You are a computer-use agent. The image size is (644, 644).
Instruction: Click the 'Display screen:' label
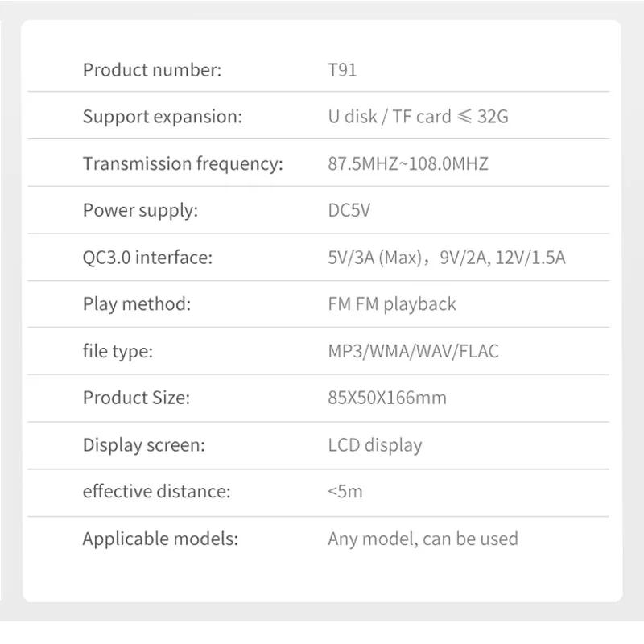(143, 444)
